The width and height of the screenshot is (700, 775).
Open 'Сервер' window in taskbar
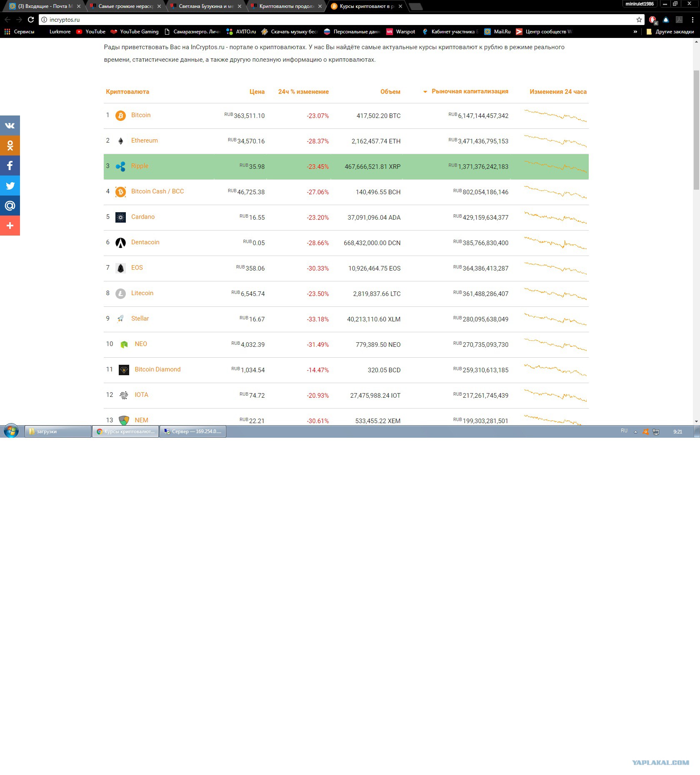(193, 431)
